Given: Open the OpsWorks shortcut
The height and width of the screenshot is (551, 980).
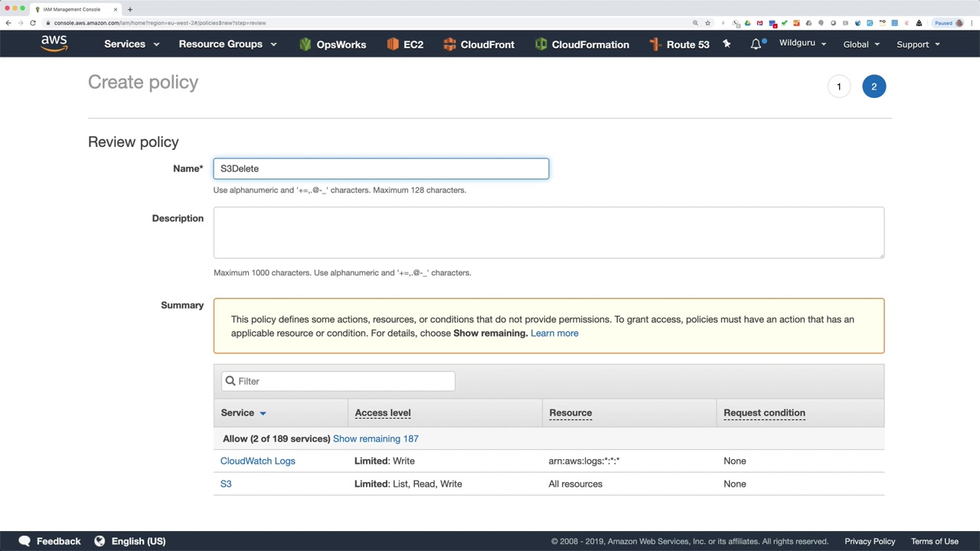Looking at the screenshot, I should (332, 44).
